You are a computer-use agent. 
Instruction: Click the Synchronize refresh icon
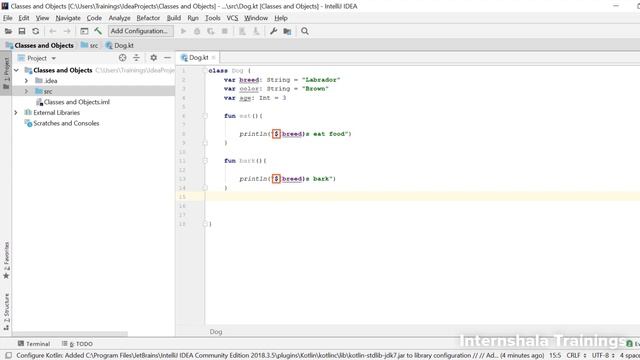pos(36,31)
